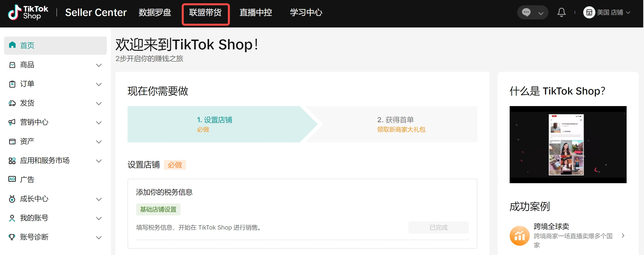Click the store avatar icon
The width and height of the screenshot is (644, 255).
[x=589, y=12]
